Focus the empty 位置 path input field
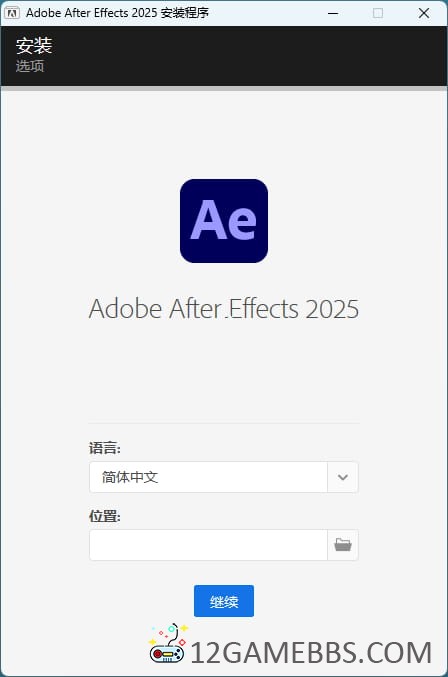Image resolution: width=448 pixels, height=677 pixels. [208, 545]
